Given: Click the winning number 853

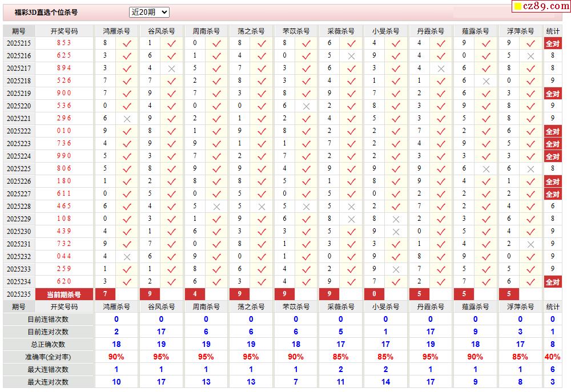Looking at the screenshot, I should 64,43.
